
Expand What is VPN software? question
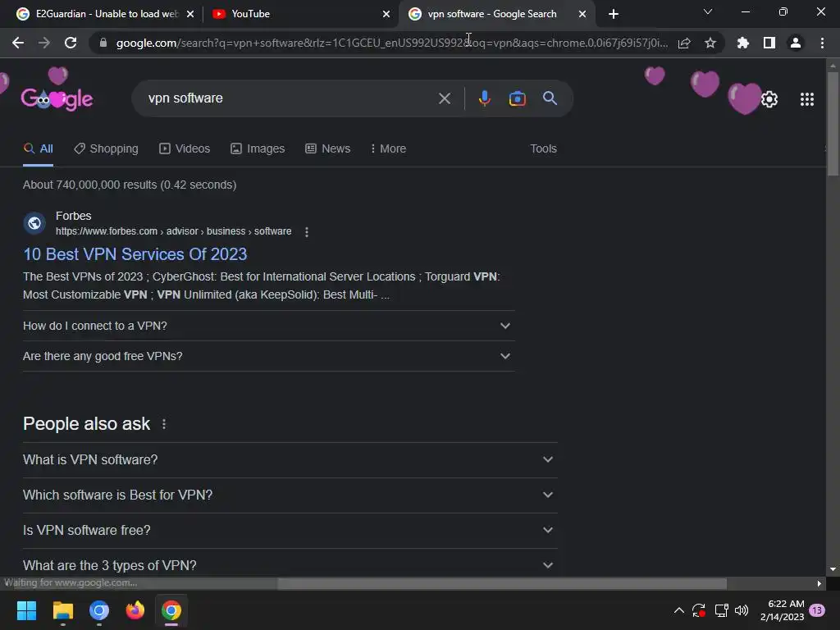(x=290, y=459)
